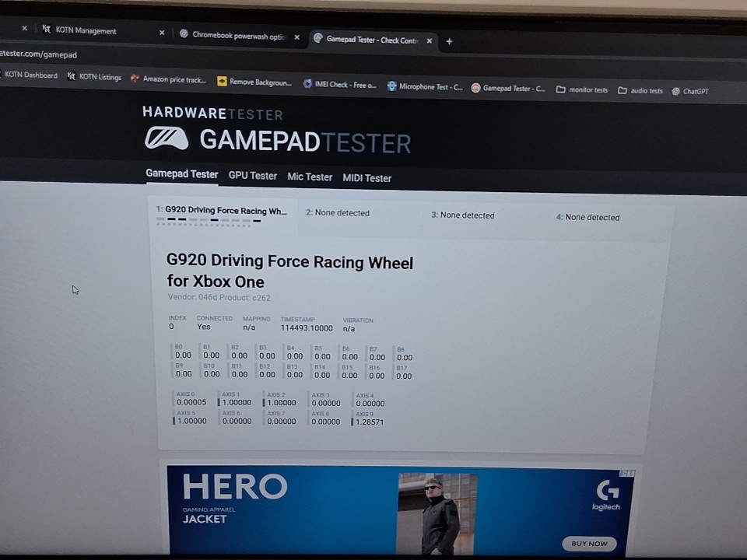Select controller slot 2 None detected
This screenshot has height=560, width=747.
click(x=338, y=213)
